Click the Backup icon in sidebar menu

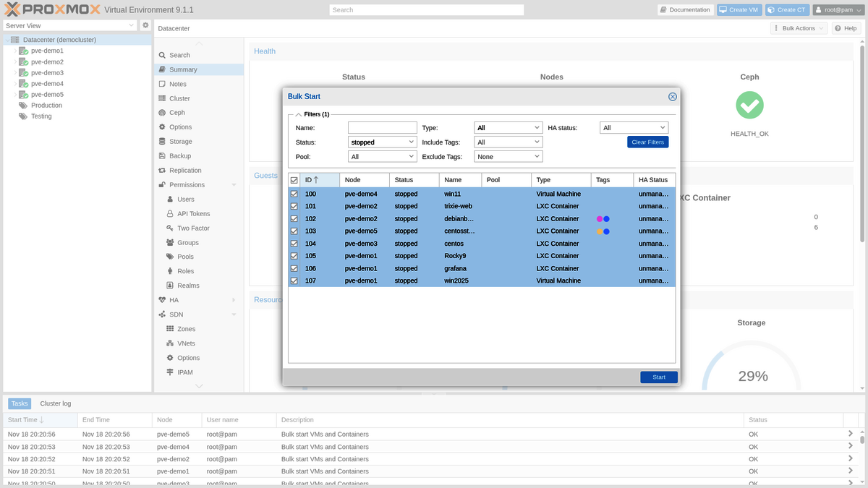(x=162, y=156)
